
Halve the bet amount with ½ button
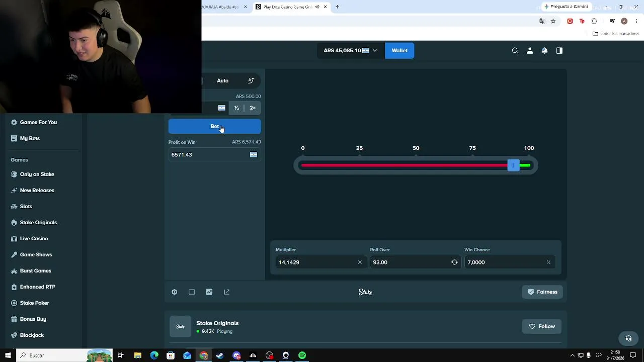click(x=236, y=108)
